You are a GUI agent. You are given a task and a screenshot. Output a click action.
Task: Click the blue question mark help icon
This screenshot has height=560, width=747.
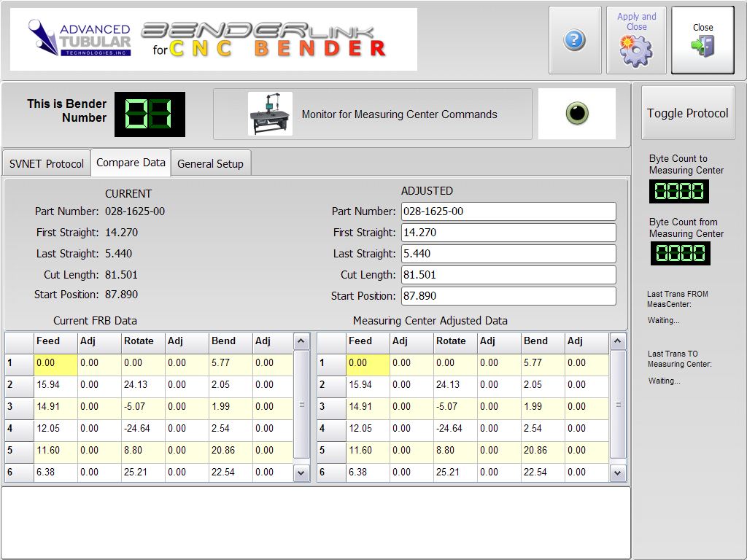pyautogui.click(x=575, y=40)
